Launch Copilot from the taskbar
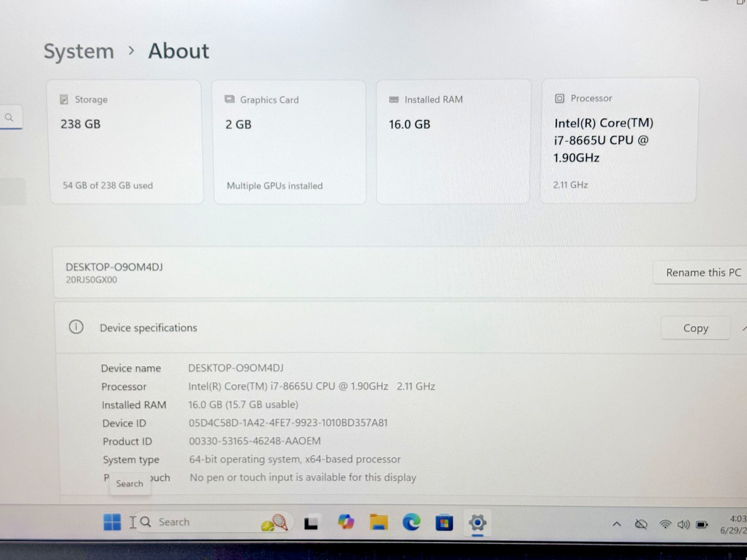This screenshot has width=747, height=560. tap(346, 522)
